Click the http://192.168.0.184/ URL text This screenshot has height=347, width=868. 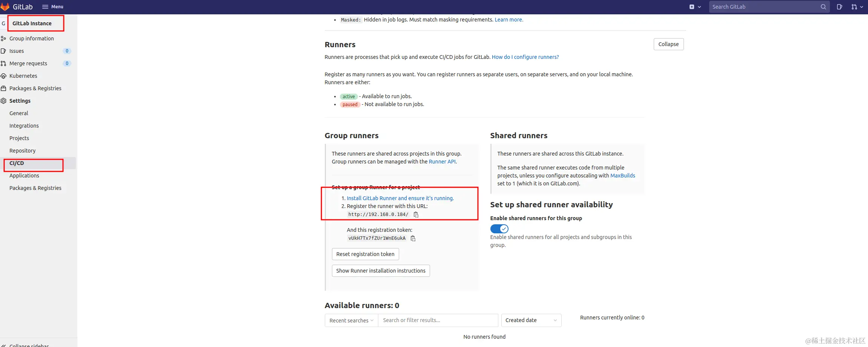click(378, 214)
